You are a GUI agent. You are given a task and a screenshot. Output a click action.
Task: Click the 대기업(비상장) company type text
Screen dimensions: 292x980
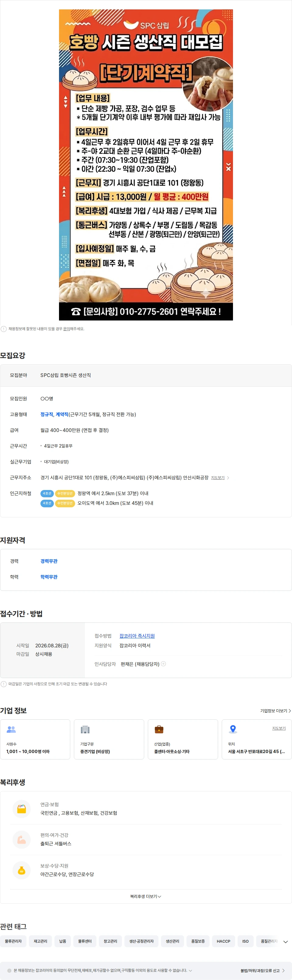tap(56, 462)
